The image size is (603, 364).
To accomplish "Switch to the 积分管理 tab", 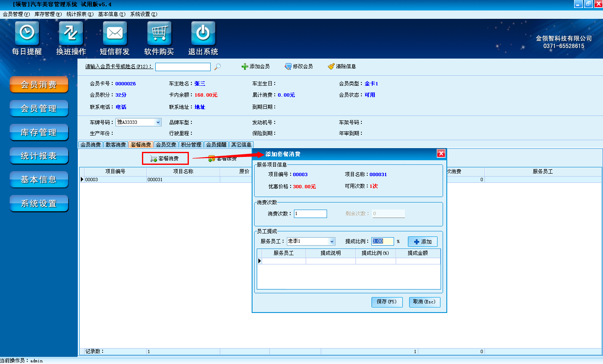I will click(x=191, y=145).
